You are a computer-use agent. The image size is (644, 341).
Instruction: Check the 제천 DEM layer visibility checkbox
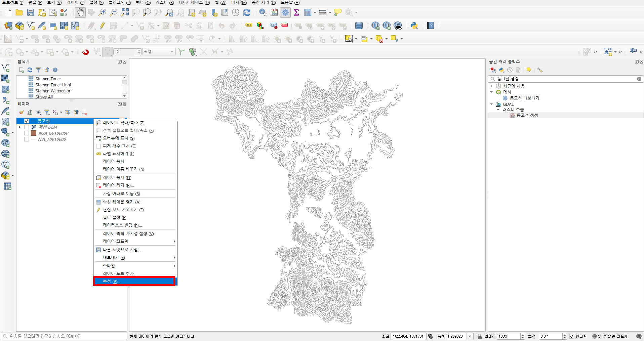[27, 127]
